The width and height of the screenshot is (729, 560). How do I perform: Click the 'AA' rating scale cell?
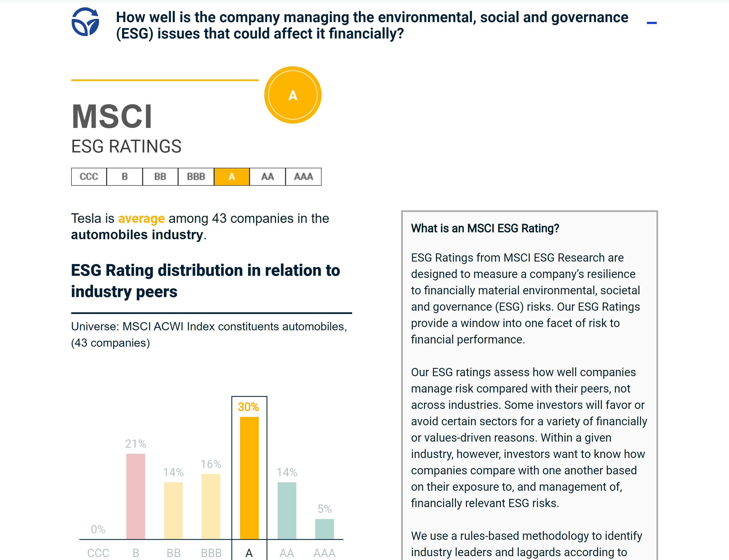pos(268,177)
